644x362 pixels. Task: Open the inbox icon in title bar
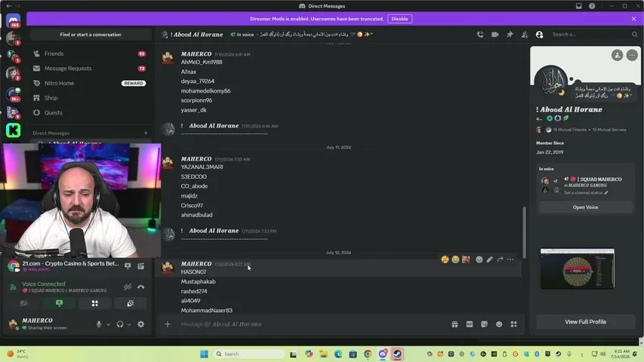tap(579, 6)
